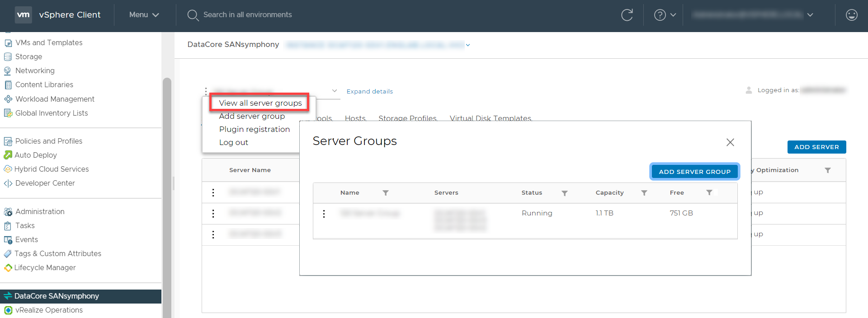
Task: Open Storage in the navigation sidebar
Action: [x=28, y=57]
